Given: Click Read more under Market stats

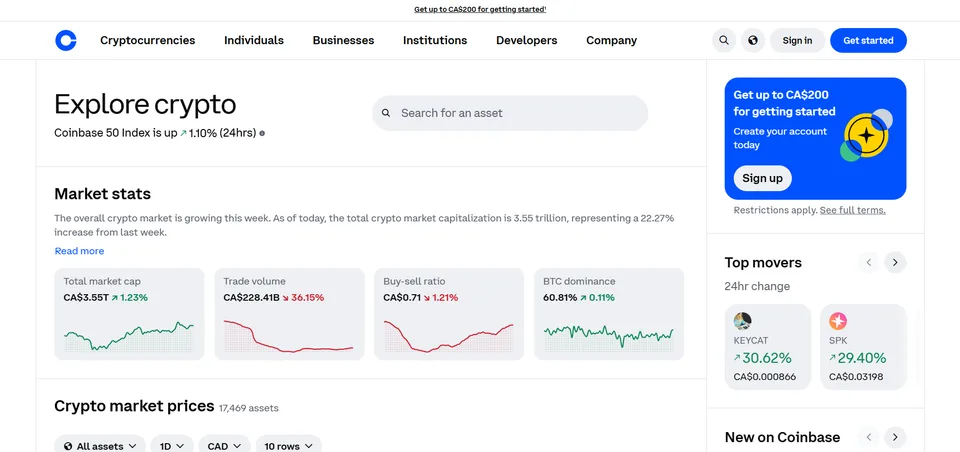Looking at the screenshot, I should coord(80,251).
